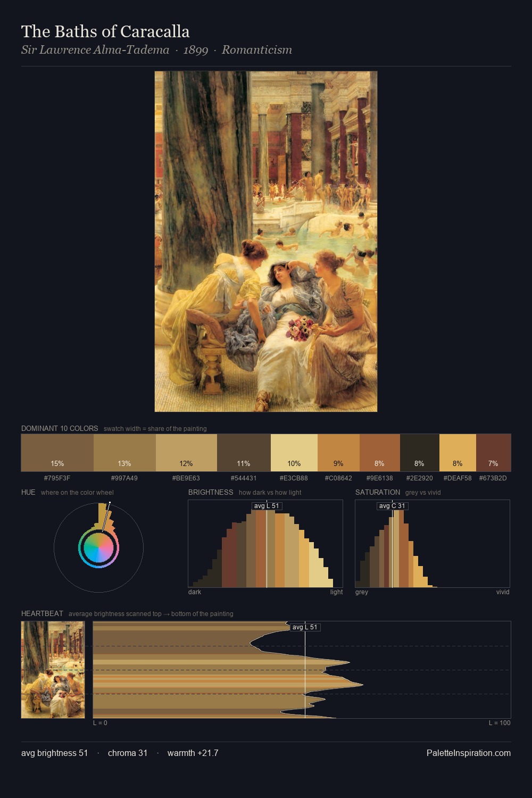
Task: Click the Romanticism style label
Action: [257, 50]
